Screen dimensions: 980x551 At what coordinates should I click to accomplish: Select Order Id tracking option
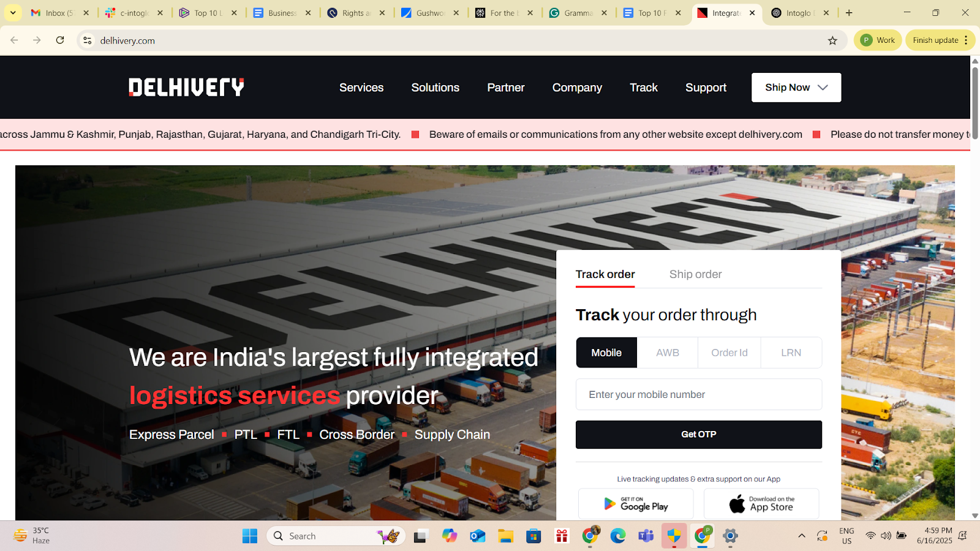click(729, 353)
